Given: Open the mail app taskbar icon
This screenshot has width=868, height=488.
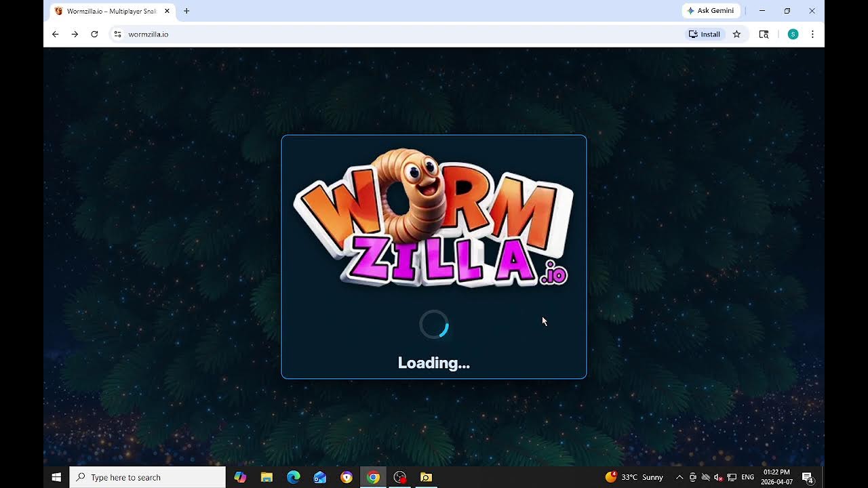Looking at the screenshot, I should coord(320,477).
